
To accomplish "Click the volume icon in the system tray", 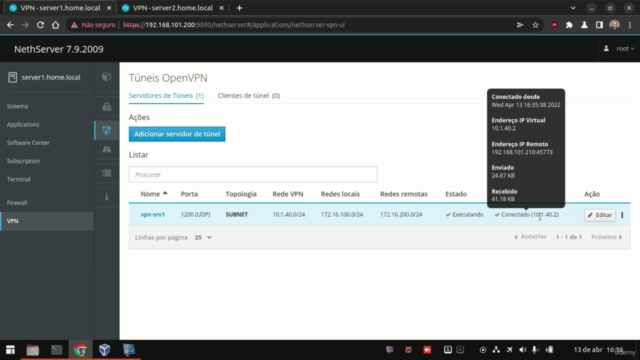I will coord(522,350).
